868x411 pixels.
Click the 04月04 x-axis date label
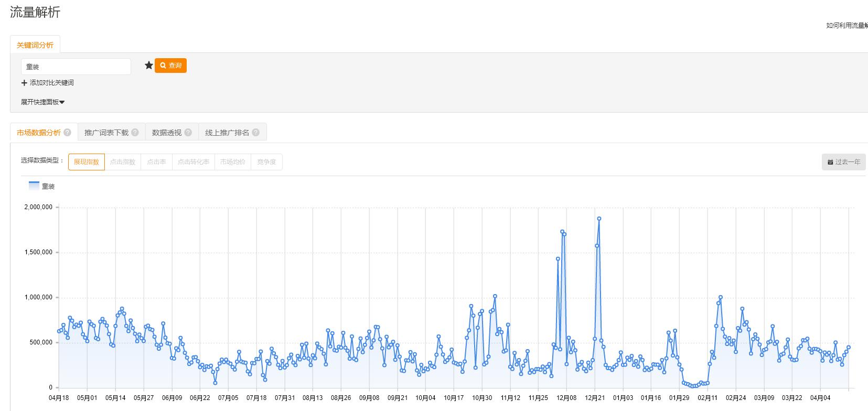click(x=820, y=398)
